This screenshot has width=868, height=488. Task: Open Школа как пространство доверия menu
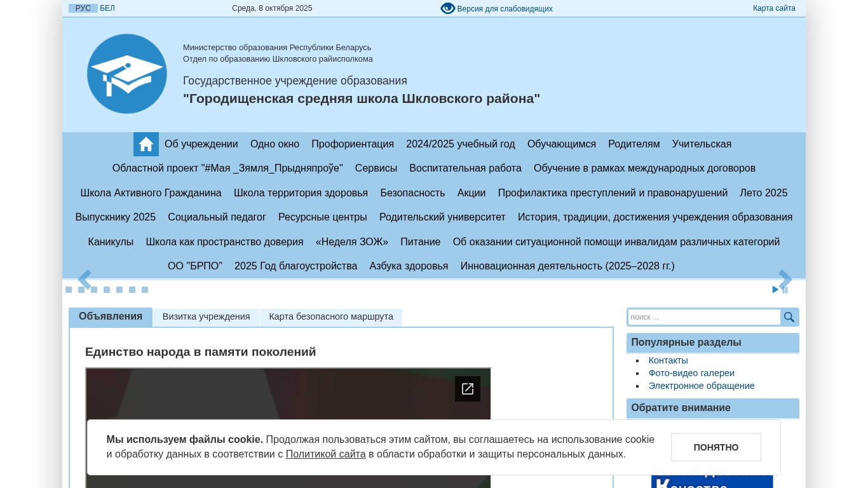(x=225, y=242)
